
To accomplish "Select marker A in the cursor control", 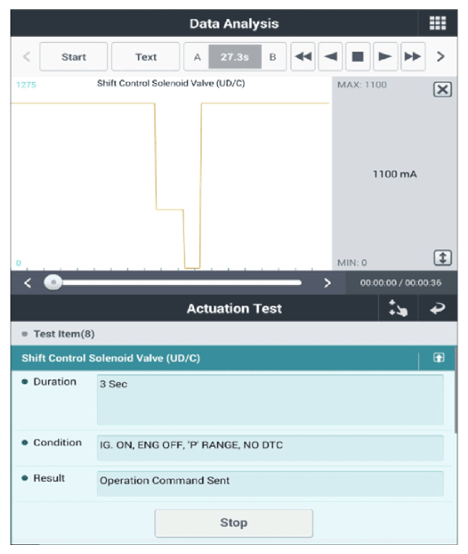I will point(197,57).
